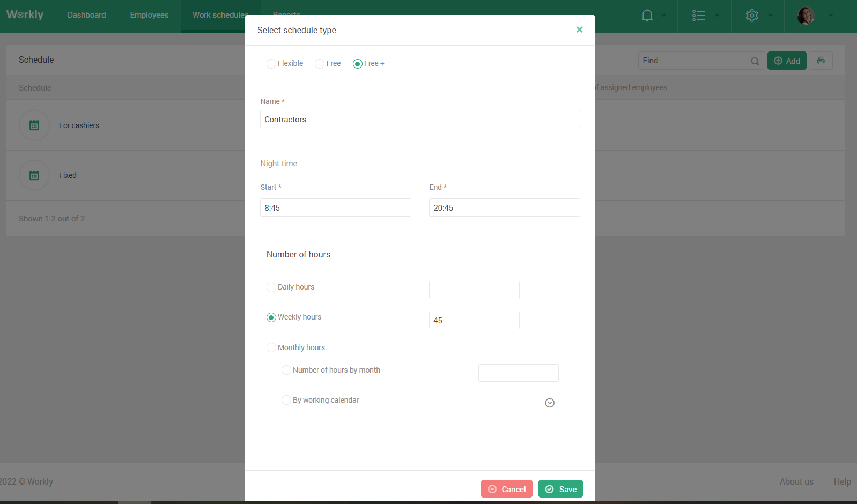Click the Add schedule button

[787, 61]
